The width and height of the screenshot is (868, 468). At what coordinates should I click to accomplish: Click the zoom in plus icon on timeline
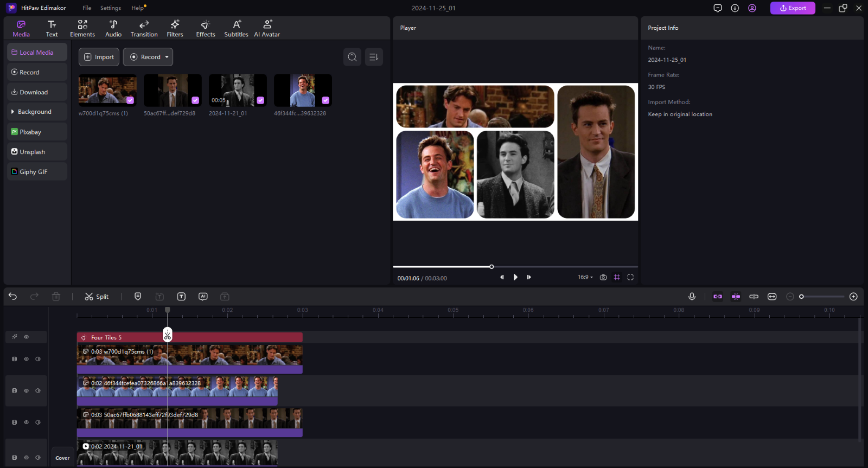click(x=853, y=297)
